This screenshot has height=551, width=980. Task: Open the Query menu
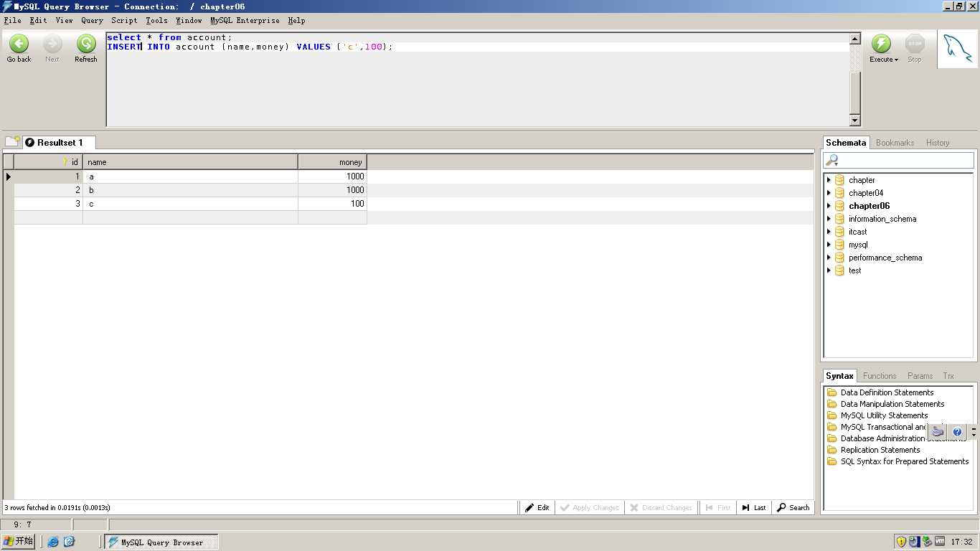tap(92, 21)
